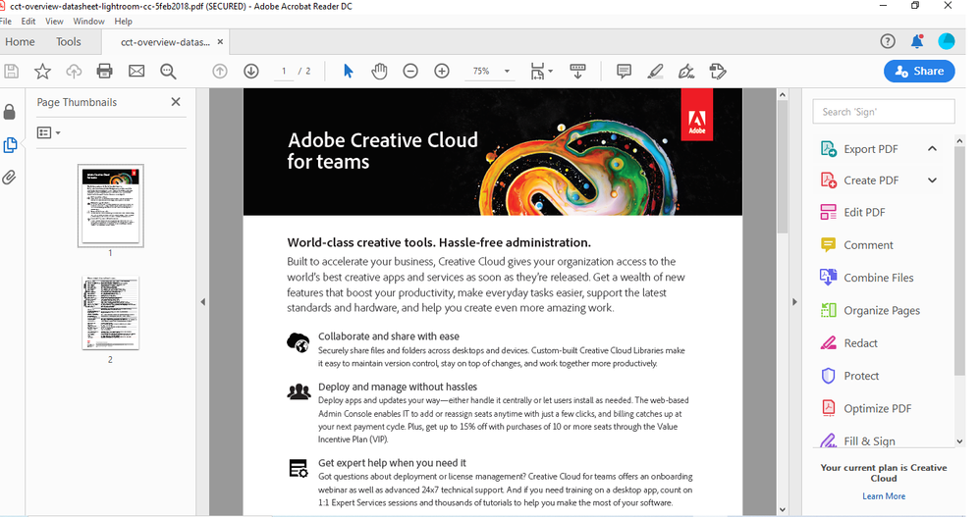Go to the next page arrow
Viewport: 980px width, 517px height.
251,72
